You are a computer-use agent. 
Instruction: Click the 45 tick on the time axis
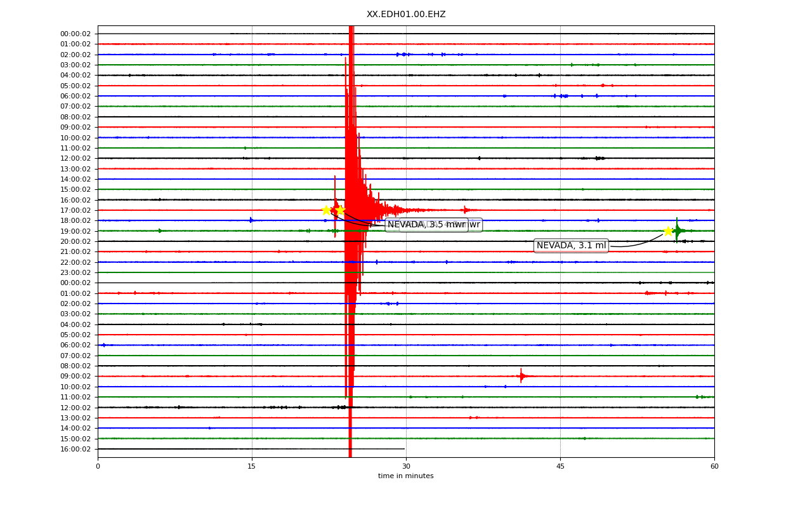tap(560, 466)
